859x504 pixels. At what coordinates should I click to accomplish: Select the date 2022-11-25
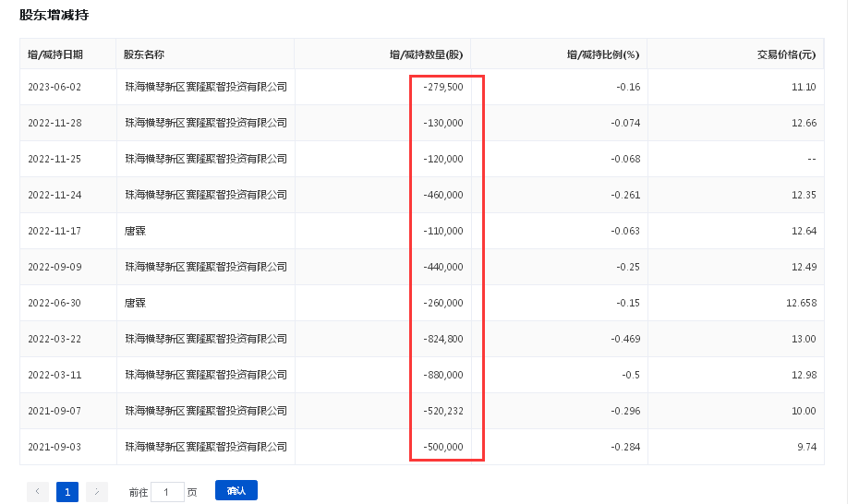[x=54, y=160]
